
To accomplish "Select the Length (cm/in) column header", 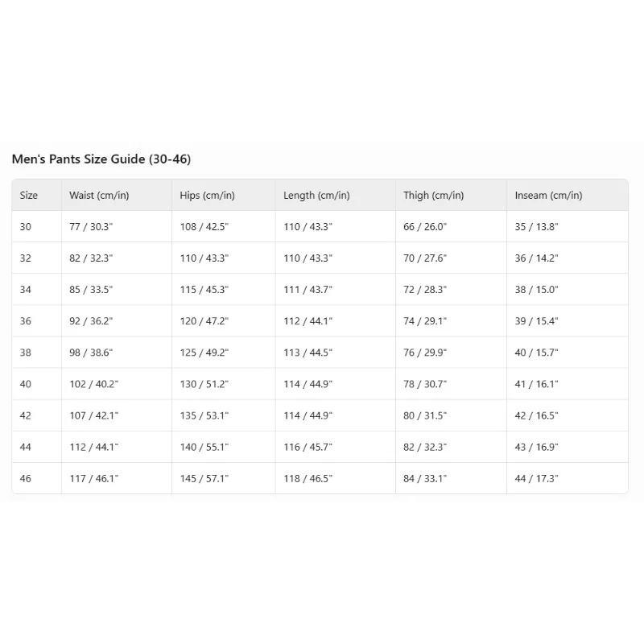I will 316,196.
